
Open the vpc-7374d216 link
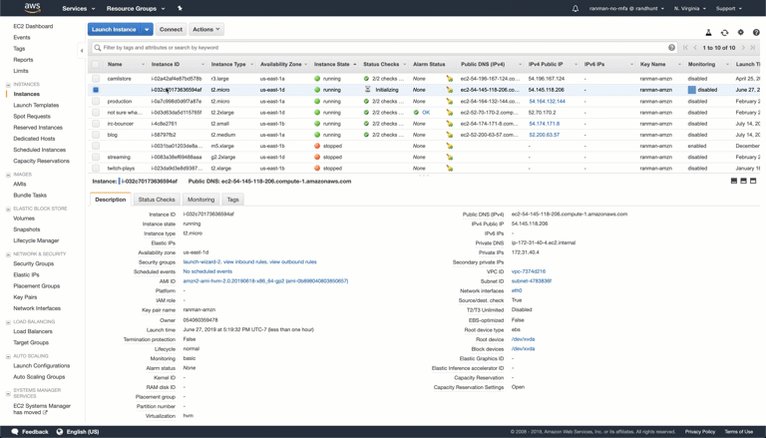(x=529, y=271)
